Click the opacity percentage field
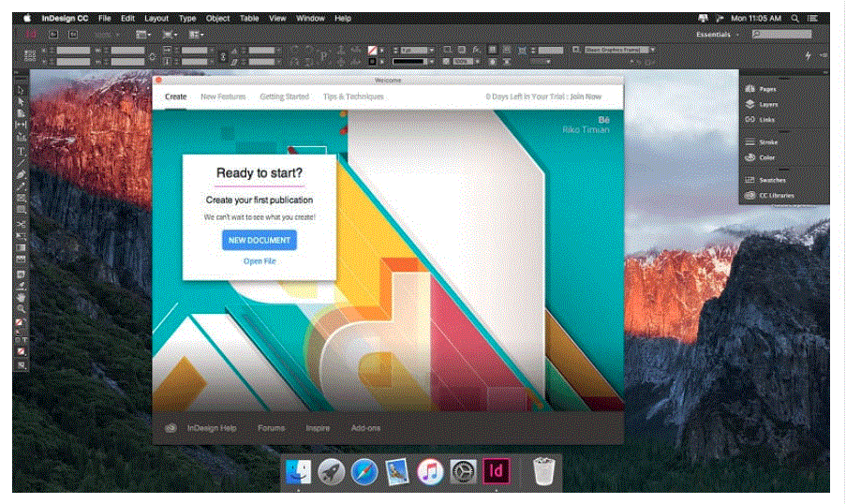846x504 pixels. click(463, 62)
